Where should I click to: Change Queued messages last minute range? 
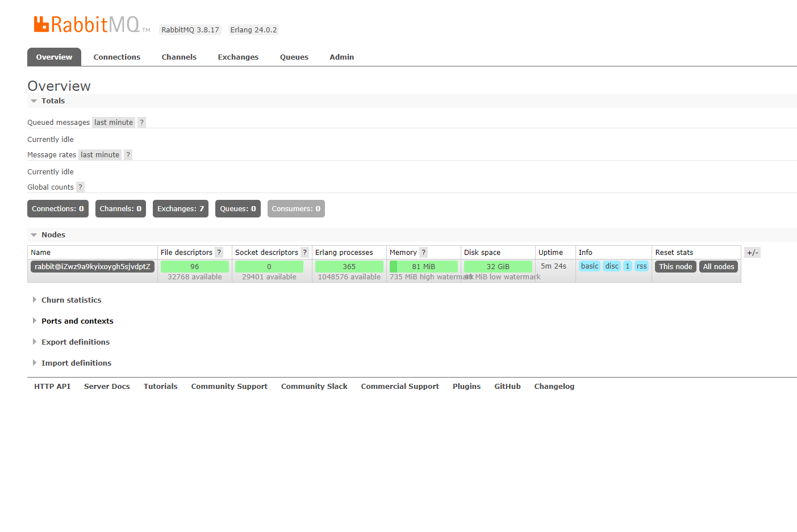[114, 123]
